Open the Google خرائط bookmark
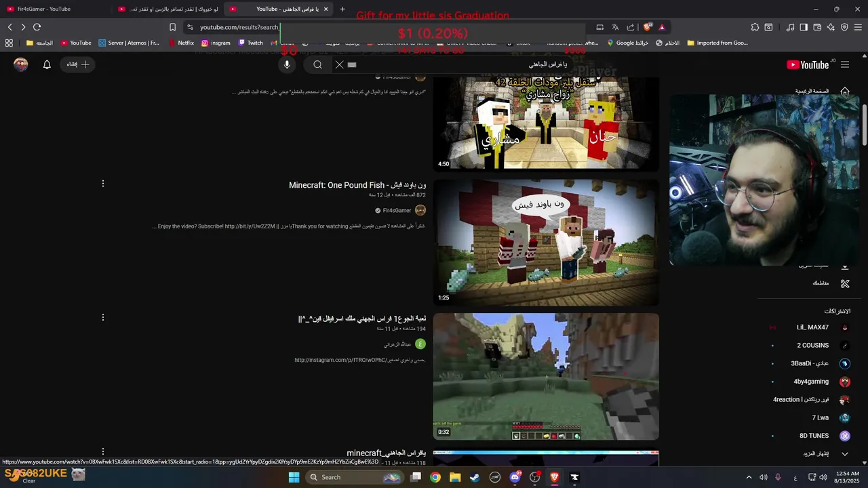868x488 pixels. click(627, 43)
